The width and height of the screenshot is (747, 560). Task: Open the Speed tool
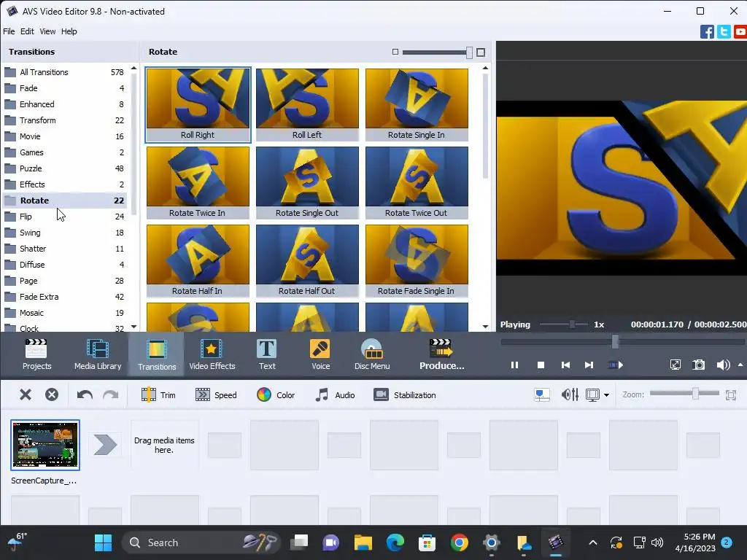(x=216, y=394)
